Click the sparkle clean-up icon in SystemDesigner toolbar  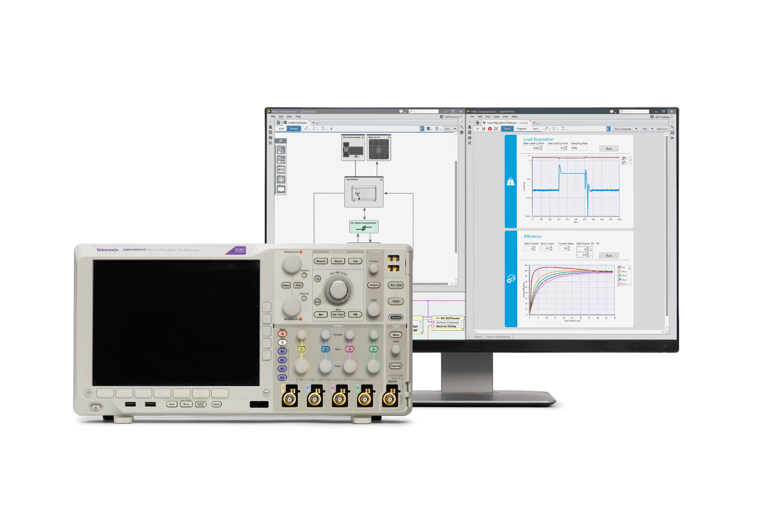tap(331, 129)
